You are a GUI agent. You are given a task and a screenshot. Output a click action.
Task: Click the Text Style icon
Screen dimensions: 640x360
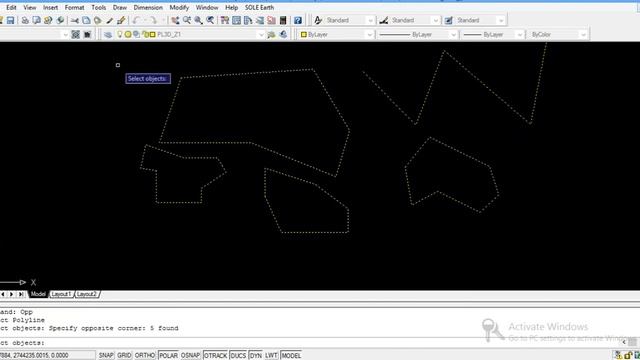tap(318, 20)
